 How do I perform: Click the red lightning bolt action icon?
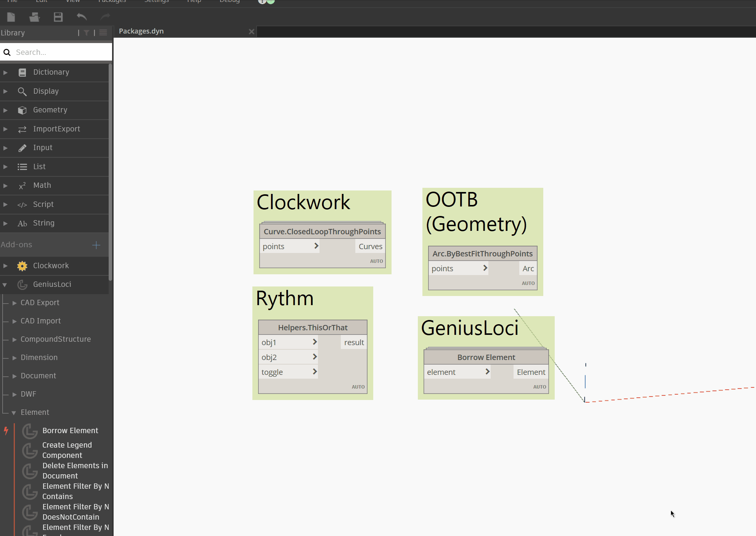point(6,430)
